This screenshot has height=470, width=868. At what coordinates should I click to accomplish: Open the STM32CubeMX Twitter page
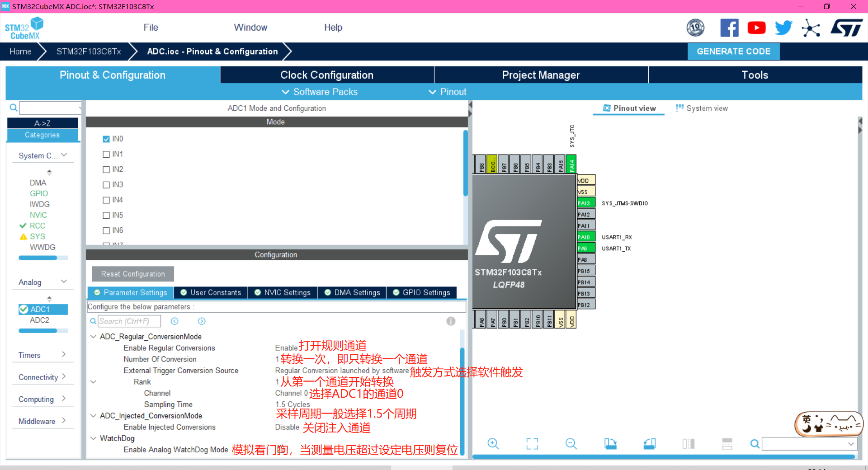(783, 27)
